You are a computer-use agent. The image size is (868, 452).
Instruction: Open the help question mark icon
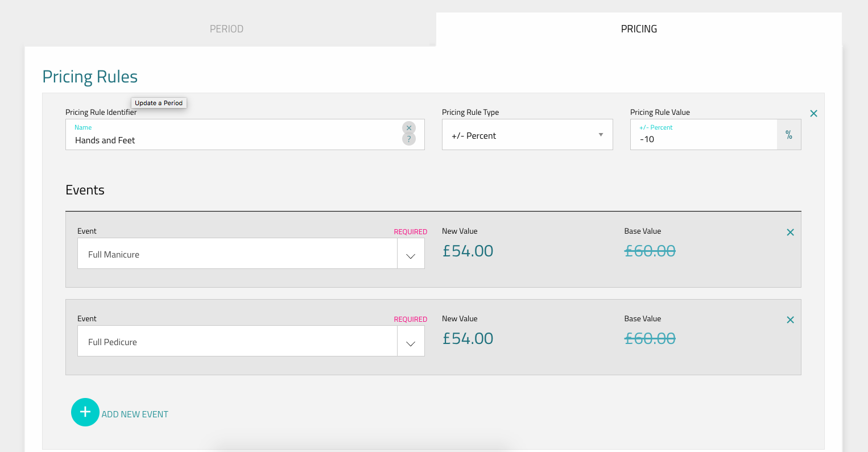(x=409, y=139)
